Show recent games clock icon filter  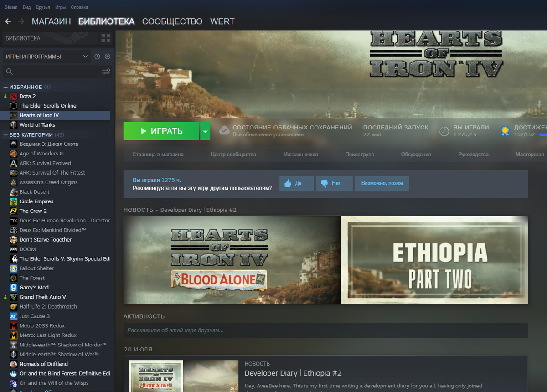(97, 57)
